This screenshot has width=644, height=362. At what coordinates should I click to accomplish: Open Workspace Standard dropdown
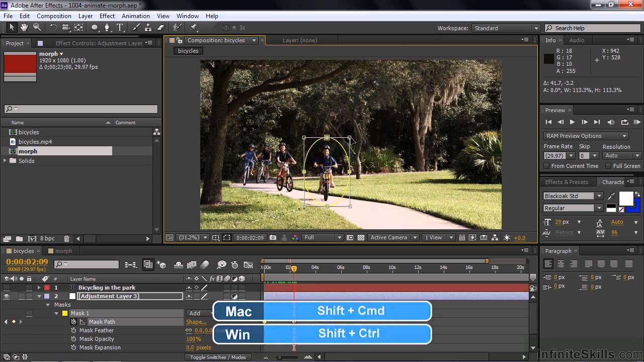click(x=506, y=28)
